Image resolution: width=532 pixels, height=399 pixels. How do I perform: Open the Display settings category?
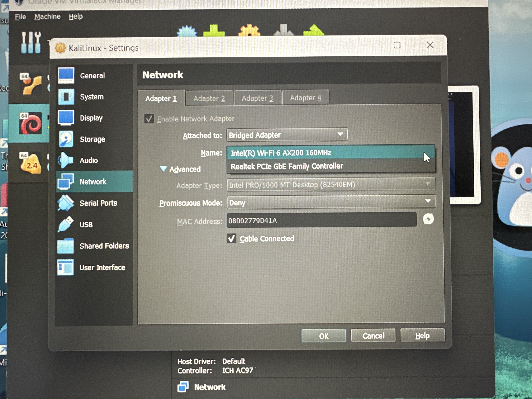point(94,118)
